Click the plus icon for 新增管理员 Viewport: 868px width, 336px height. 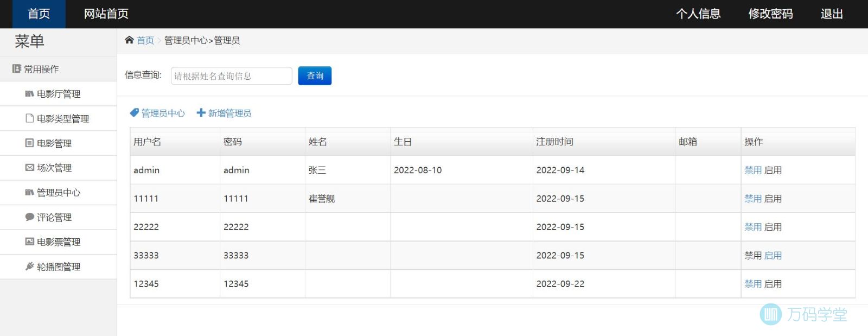tap(201, 113)
